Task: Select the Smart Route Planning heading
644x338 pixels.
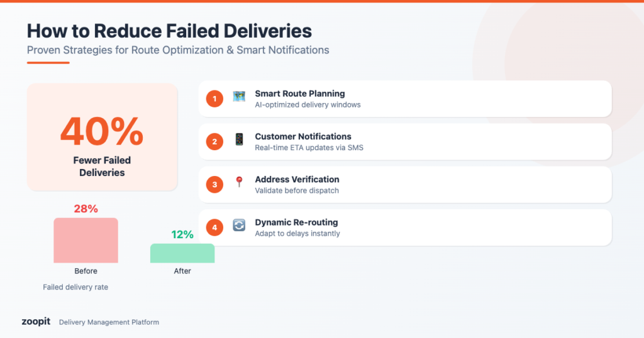Action: coord(299,94)
